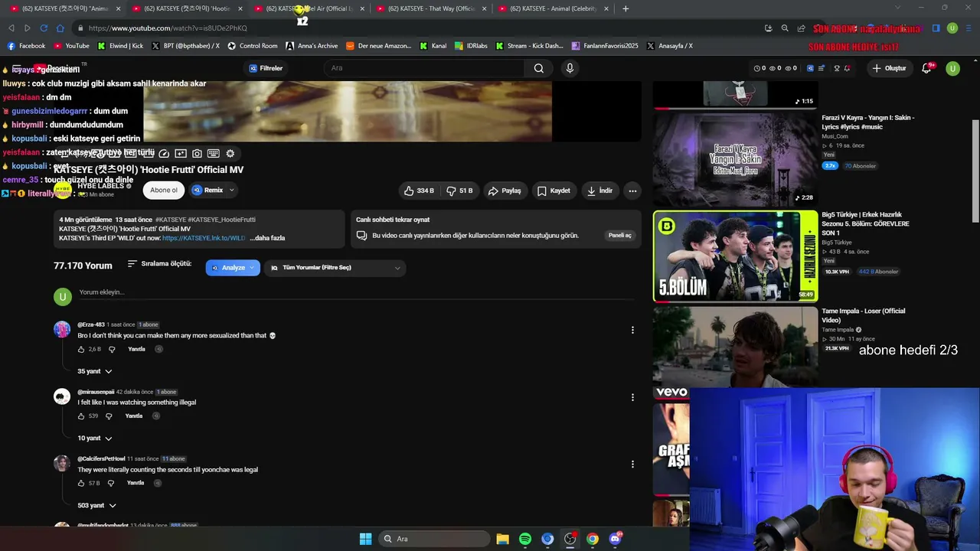The image size is (980, 551).
Task: Open Spotify from the taskbar
Action: coord(525,539)
